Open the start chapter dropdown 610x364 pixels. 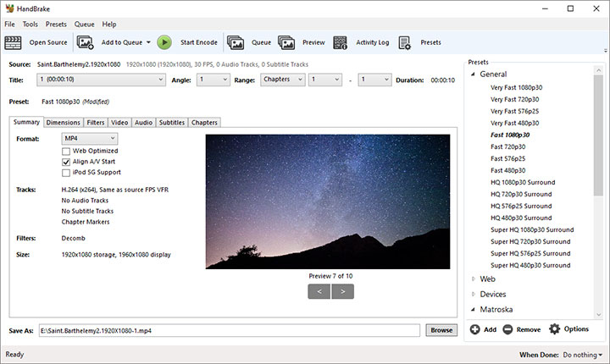pos(325,80)
